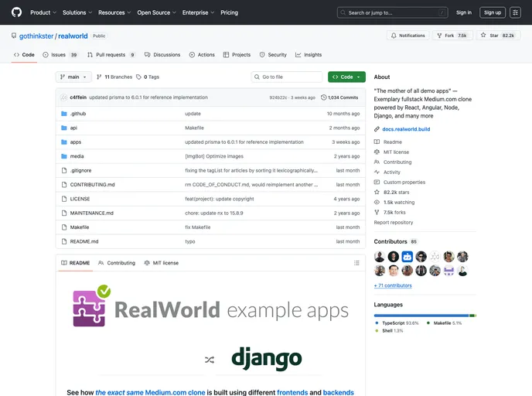This screenshot has width=532, height=396.
Task: Click the Sign in link
Action: coord(463,12)
